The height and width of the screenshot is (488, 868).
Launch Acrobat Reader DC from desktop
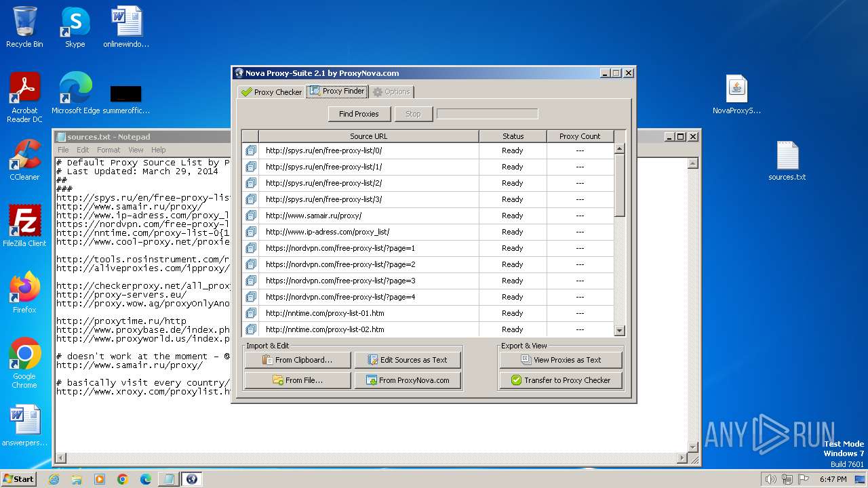24,98
